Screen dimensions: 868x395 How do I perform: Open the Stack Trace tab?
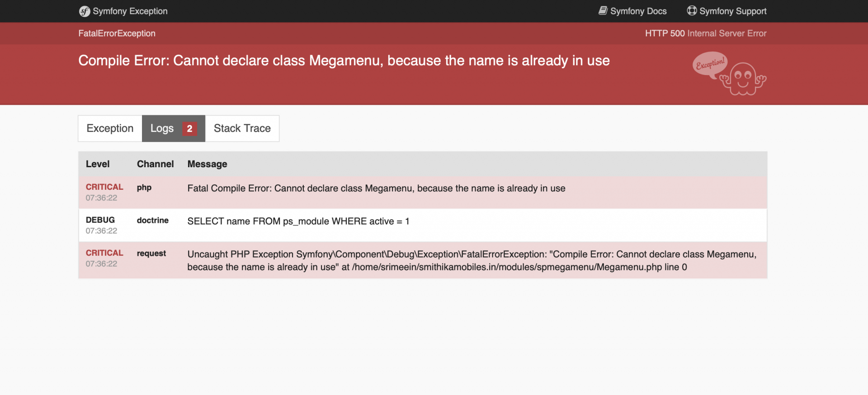(x=242, y=129)
